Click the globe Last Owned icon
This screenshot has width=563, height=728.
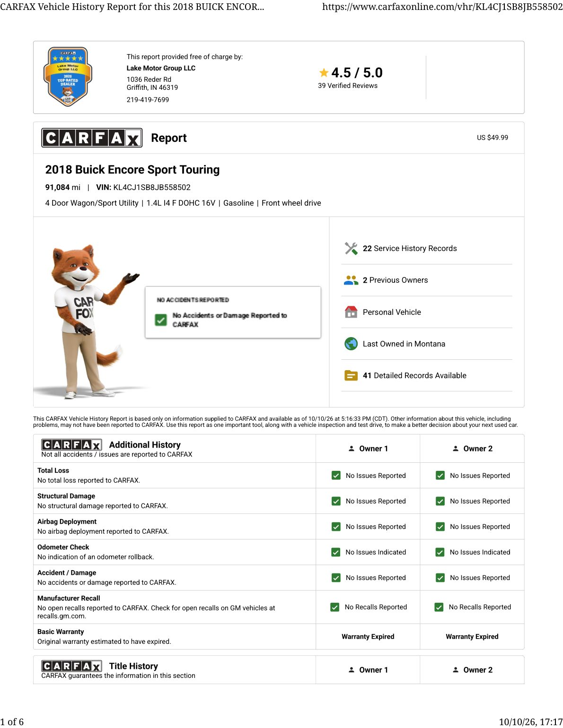pos(351,344)
